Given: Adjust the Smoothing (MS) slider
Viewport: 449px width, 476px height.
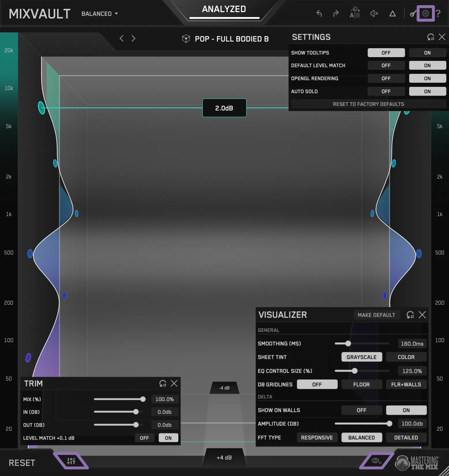Looking at the screenshot, I should click(x=362, y=344).
